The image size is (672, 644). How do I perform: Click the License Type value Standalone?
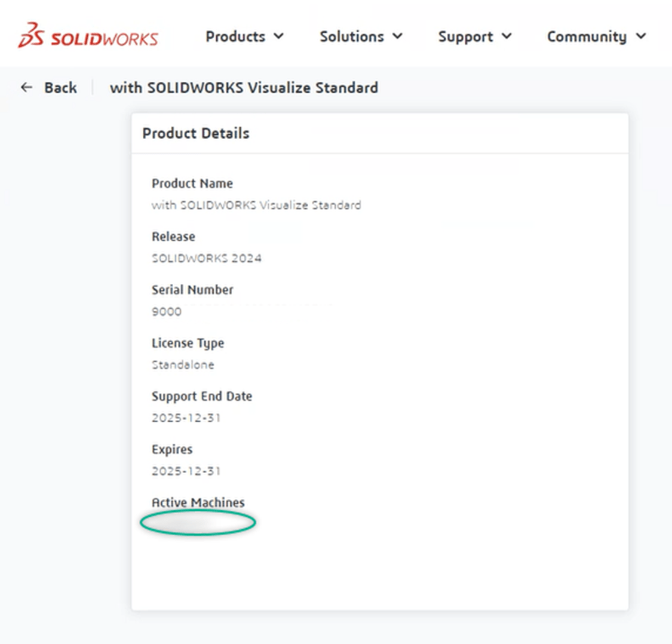point(183,364)
